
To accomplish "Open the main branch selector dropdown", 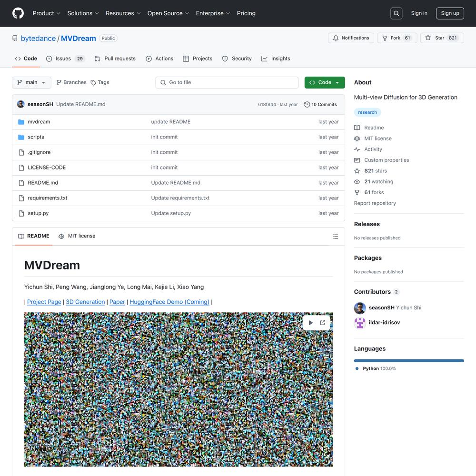I will (x=31, y=82).
